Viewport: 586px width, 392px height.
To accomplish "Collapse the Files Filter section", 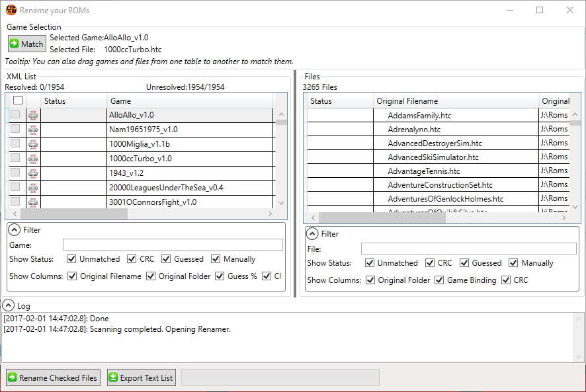I will pos(312,234).
